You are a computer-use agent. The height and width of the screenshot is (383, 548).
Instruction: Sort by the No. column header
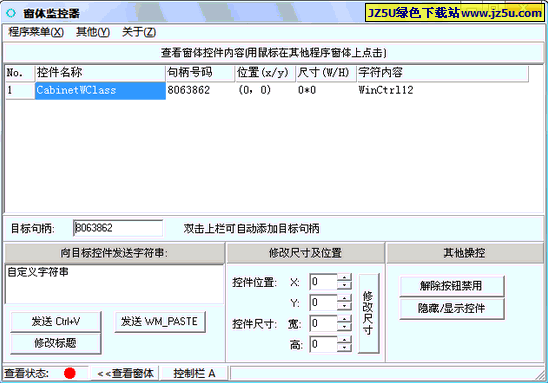20,73
